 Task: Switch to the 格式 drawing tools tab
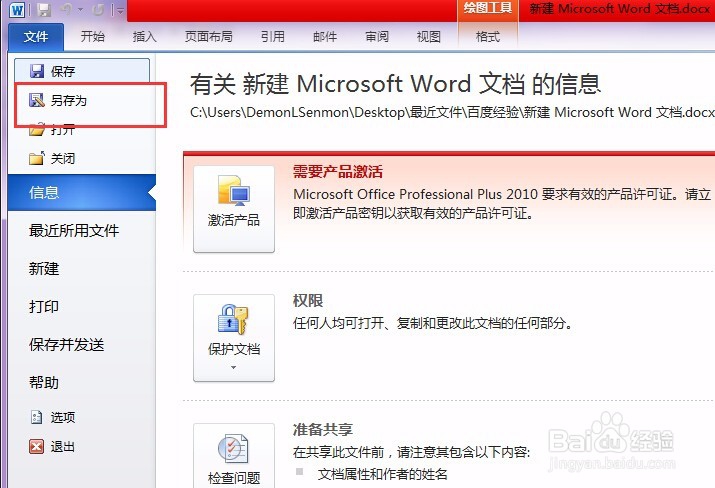click(x=487, y=36)
